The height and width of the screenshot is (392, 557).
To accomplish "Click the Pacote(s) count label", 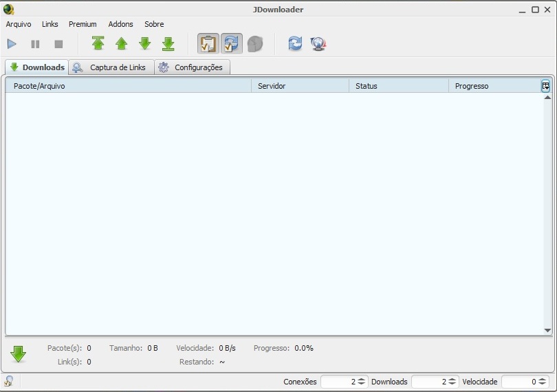I will [x=65, y=348].
